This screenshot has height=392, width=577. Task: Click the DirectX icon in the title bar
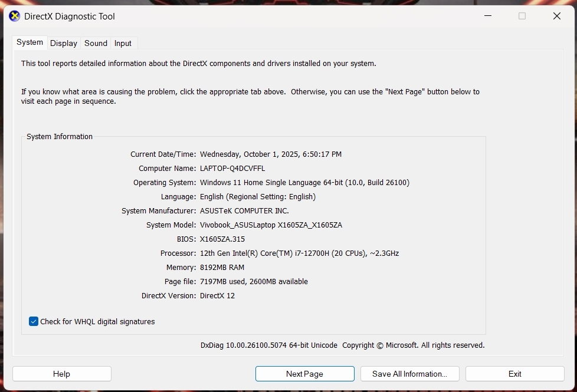(x=14, y=16)
